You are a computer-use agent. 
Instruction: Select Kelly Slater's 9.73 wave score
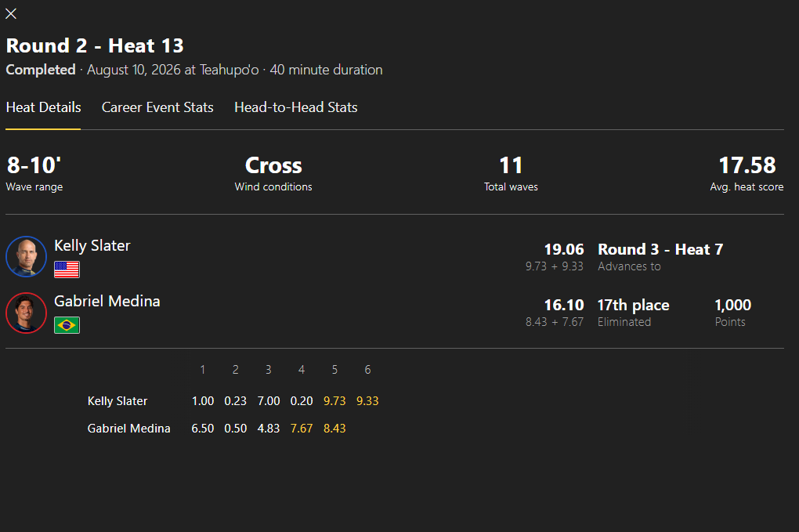coord(334,401)
